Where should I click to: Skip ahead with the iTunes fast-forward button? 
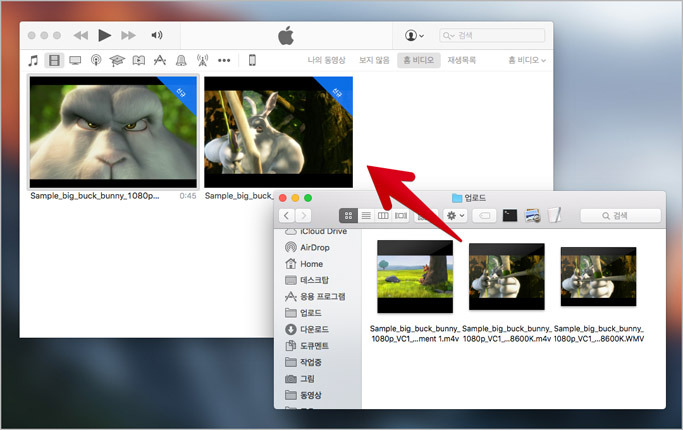tap(128, 35)
